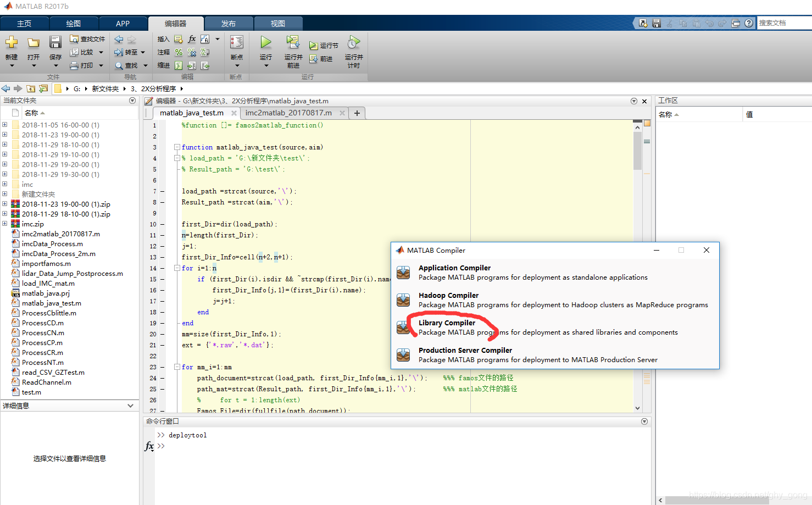Set breakpoint at line 14 dash

[x=163, y=268]
